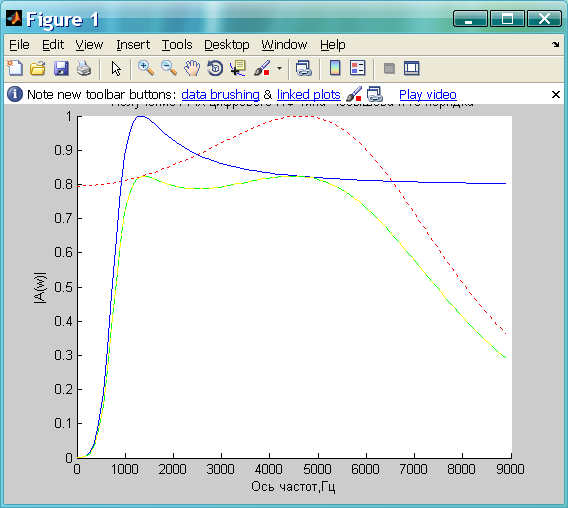This screenshot has height=508, width=568.
Task: Select the Pan hand tool
Action: click(192, 68)
